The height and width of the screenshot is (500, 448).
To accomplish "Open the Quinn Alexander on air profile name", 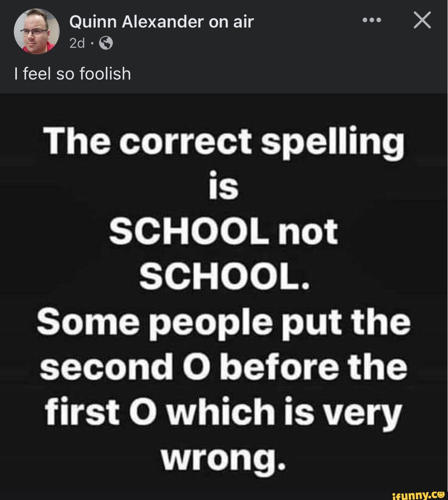I will [161, 22].
